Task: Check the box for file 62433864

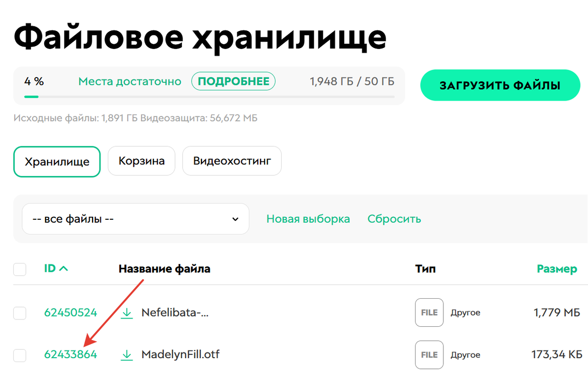Action: pyautogui.click(x=20, y=355)
